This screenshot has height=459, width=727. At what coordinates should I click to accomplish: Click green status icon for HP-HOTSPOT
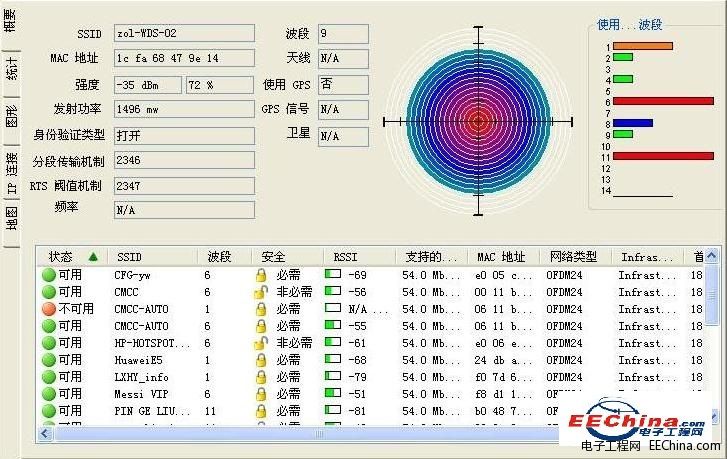[49, 343]
